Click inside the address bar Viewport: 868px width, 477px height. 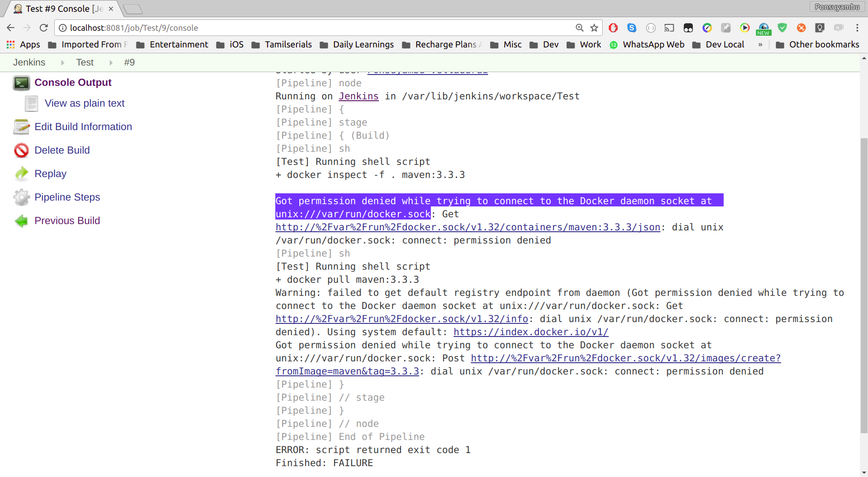click(x=271, y=28)
